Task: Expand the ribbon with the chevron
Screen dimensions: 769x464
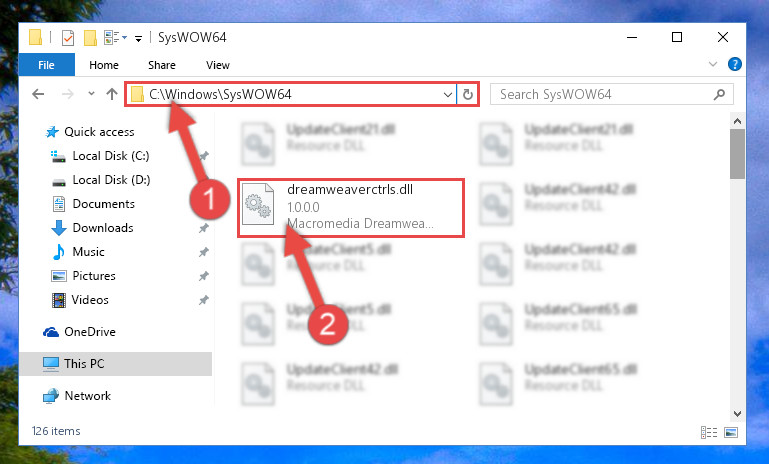Action: [x=713, y=64]
